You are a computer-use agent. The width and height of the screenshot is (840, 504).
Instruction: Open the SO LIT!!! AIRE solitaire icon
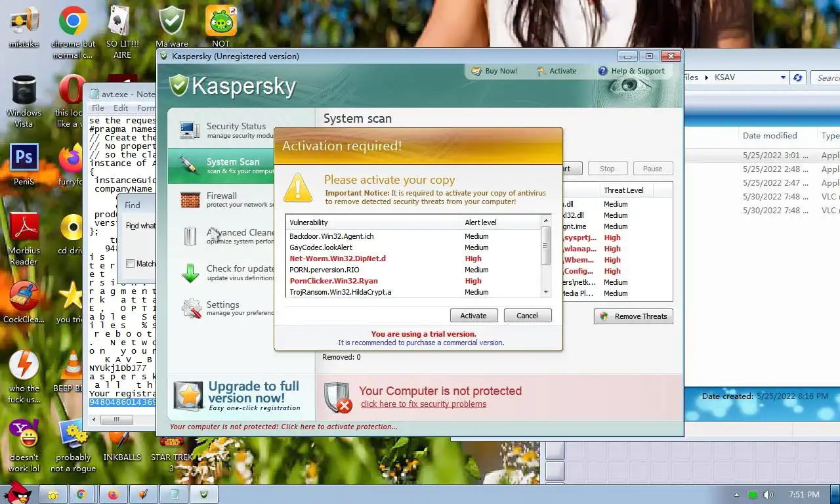coord(121,22)
